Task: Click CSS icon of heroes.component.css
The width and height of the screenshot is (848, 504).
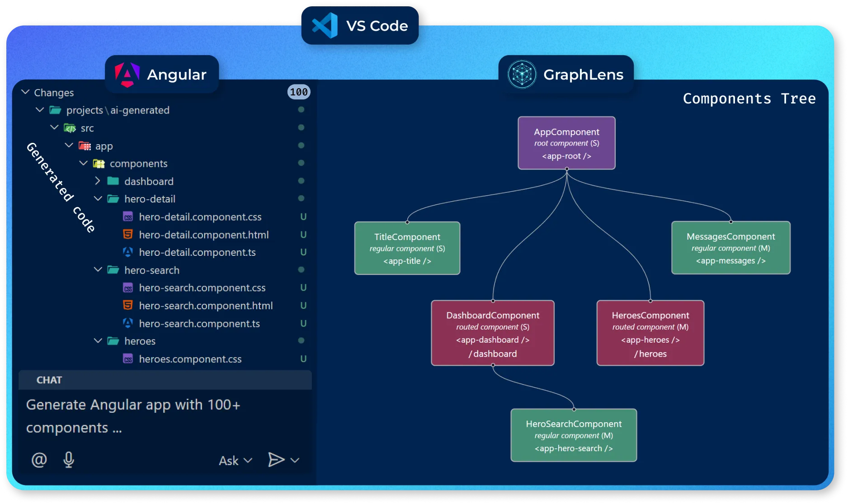Action: pyautogui.click(x=128, y=359)
